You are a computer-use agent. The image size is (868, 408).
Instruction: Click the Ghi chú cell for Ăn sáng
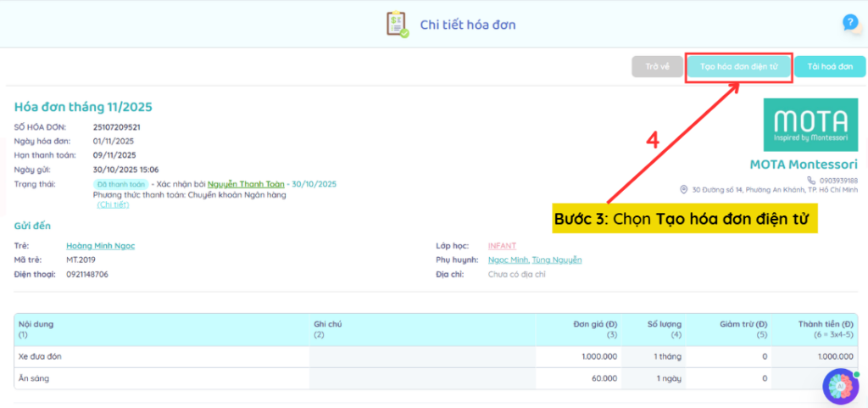click(421, 378)
